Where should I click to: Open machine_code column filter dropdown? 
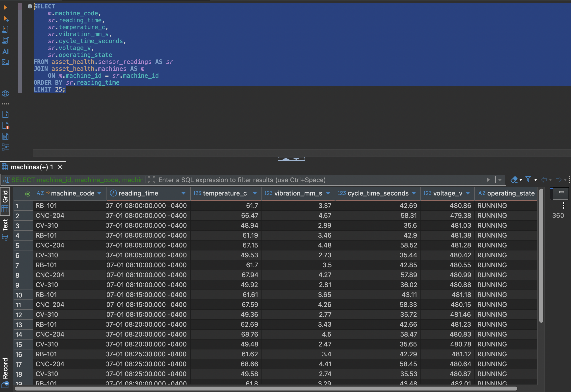tap(100, 193)
